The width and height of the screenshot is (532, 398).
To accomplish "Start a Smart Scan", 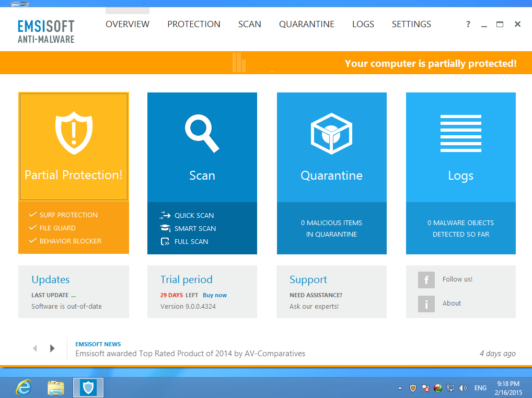I will [x=195, y=228].
